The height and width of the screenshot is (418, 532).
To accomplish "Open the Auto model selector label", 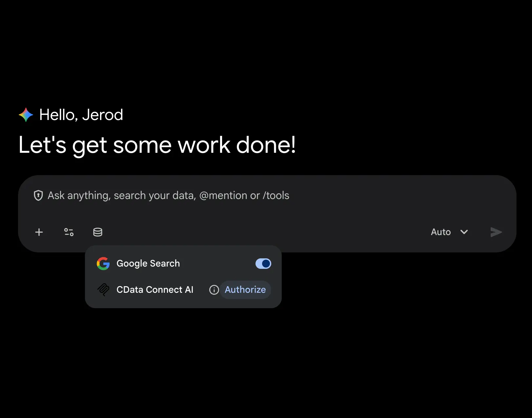I will point(441,232).
